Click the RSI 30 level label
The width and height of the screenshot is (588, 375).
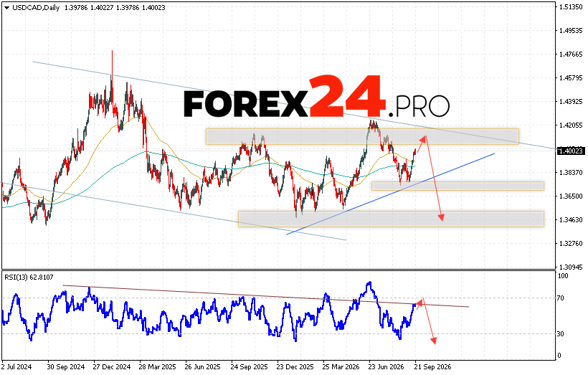561,333
